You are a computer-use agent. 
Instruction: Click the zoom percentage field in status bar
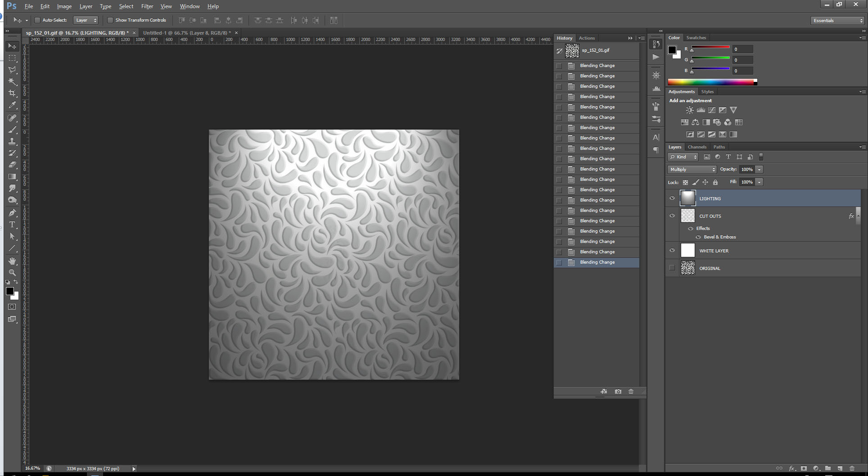(32, 468)
